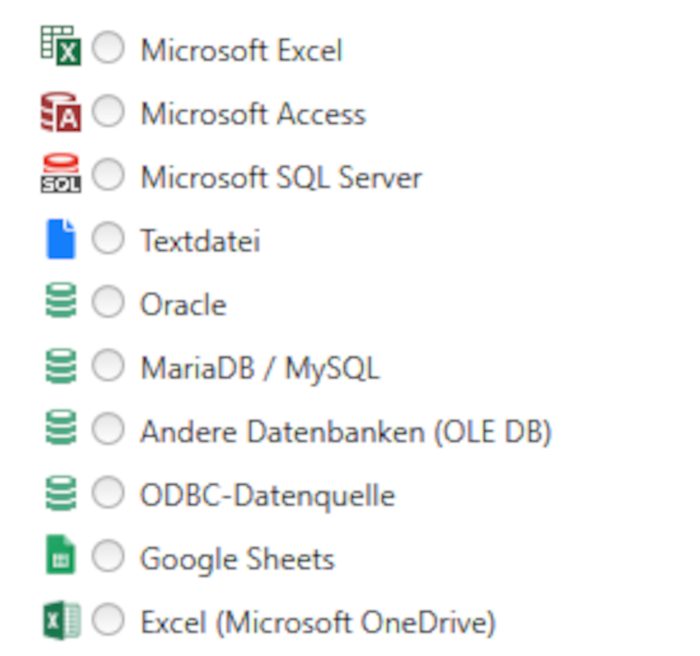
Task: Click the 'Textdatei' label text
Action: [x=200, y=241]
